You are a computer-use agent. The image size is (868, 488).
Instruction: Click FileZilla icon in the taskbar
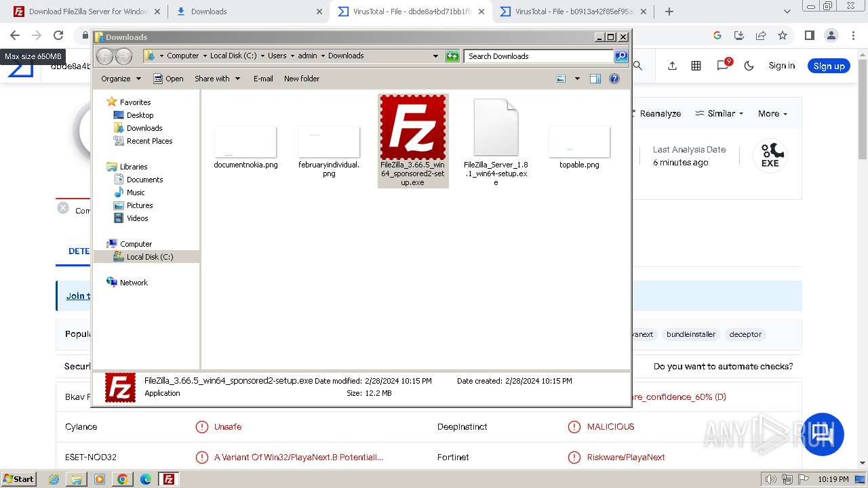168,479
